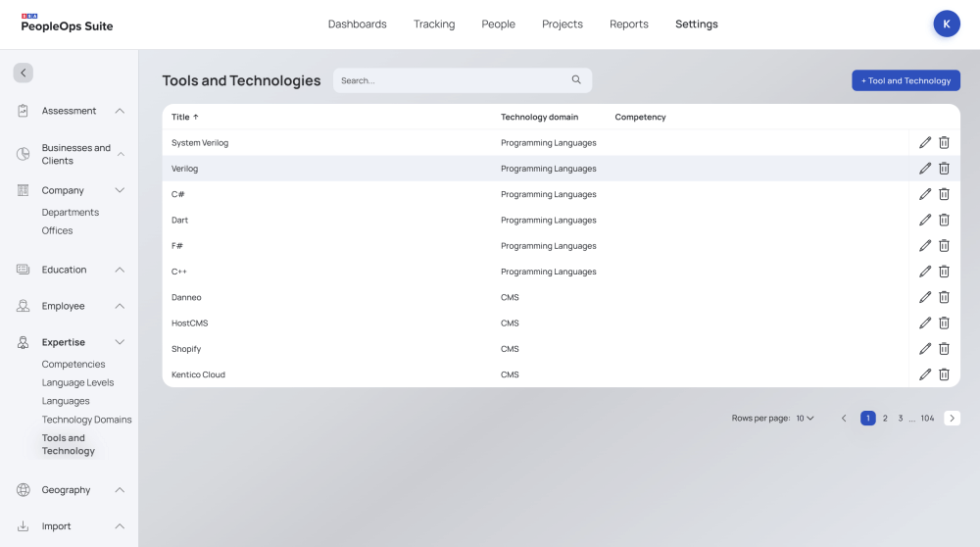Viewport: 980px width, 547px height.
Task: Edit the C# technology
Action: point(925,194)
